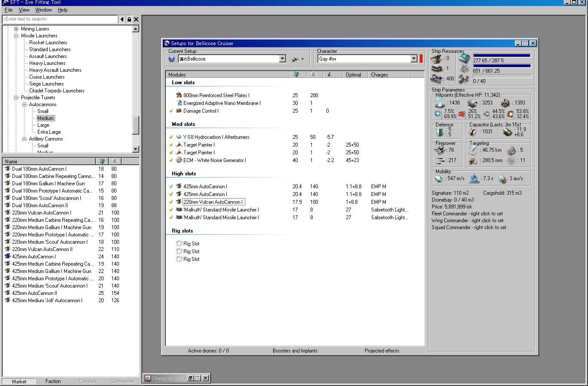Screen dimensions: 588x386
Task: Click the 800mm Reinforced Steel Plates I module icon
Action: coord(179,95)
